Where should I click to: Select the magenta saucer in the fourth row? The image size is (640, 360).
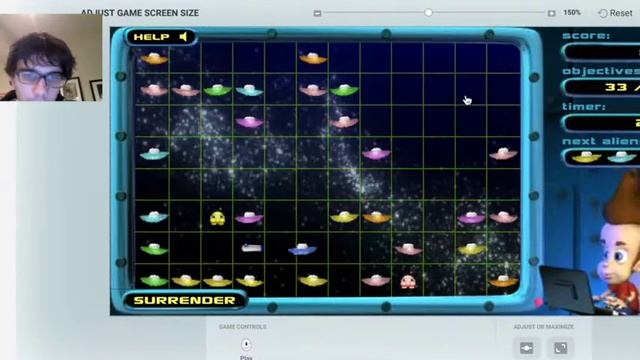tap(376, 153)
